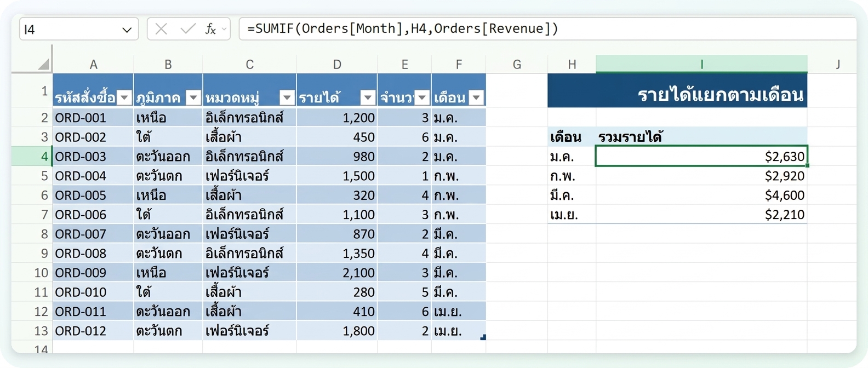
Task: Select column G by its header
Action: [x=517, y=65]
